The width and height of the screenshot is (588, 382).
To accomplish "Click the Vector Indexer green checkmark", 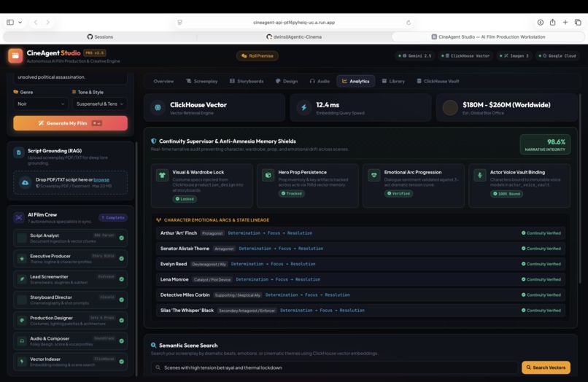I will [x=122, y=362].
